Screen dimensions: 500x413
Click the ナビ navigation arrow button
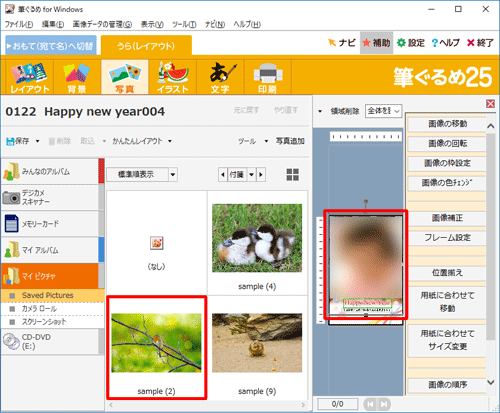pos(342,43)
